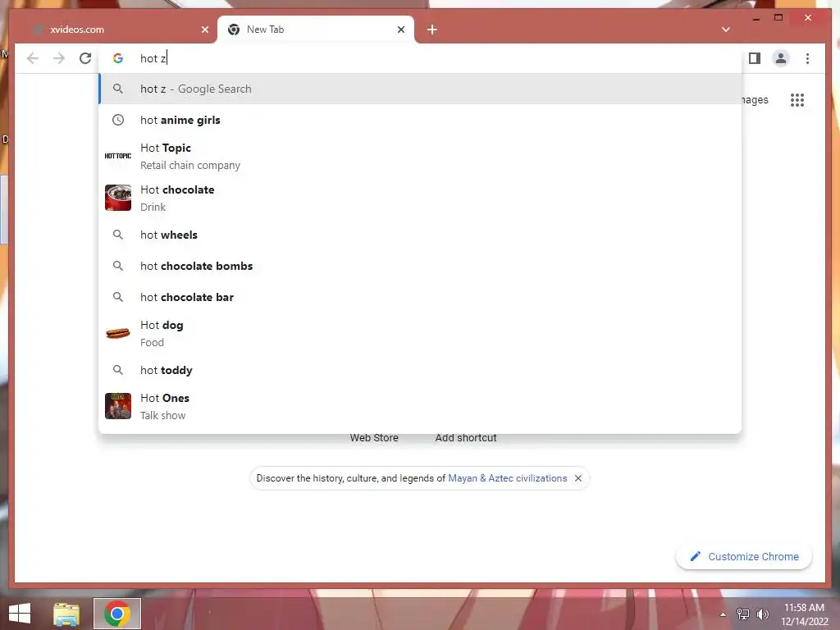The height and width of the screenshot is (630, 840).
Task: Click the search icon beside 'hot wheels'
Action: pyautogui.click(x=118, y=235)
